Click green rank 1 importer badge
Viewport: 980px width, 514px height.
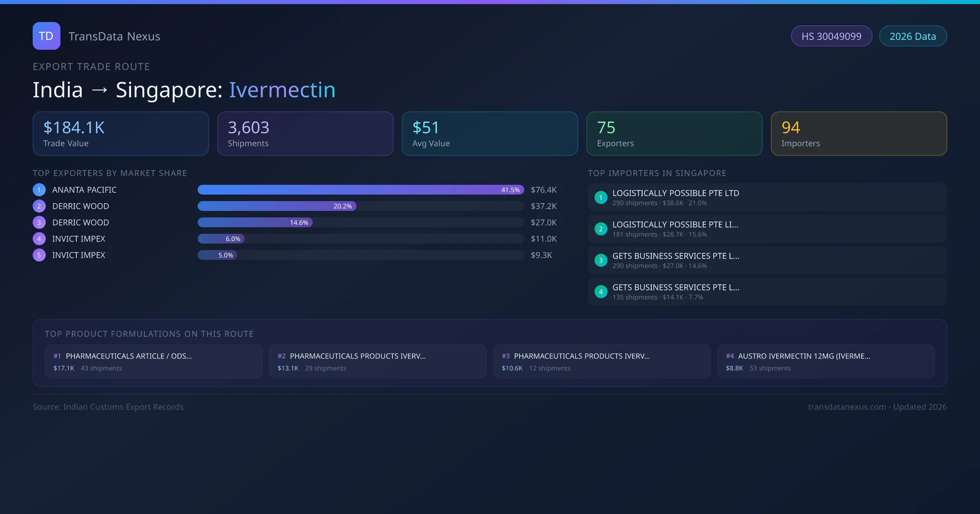coord(601,197)
